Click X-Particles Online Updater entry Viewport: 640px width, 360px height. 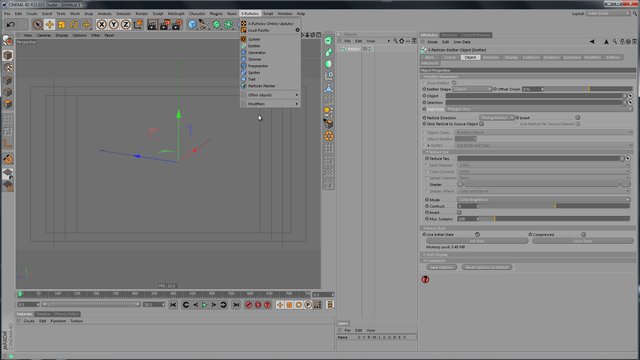(x=271, y=23)
